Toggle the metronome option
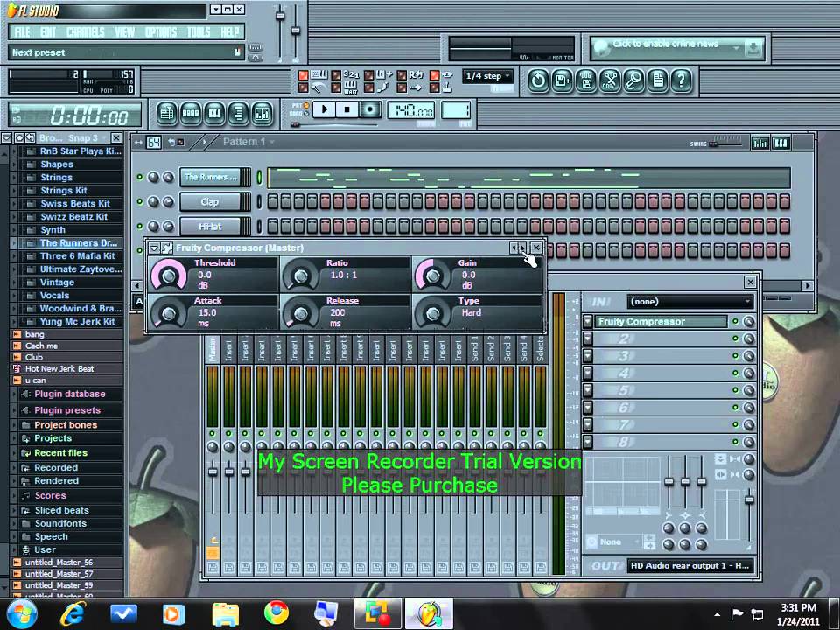840x630 pixels. pyautogui.click(x=304, y=87)
